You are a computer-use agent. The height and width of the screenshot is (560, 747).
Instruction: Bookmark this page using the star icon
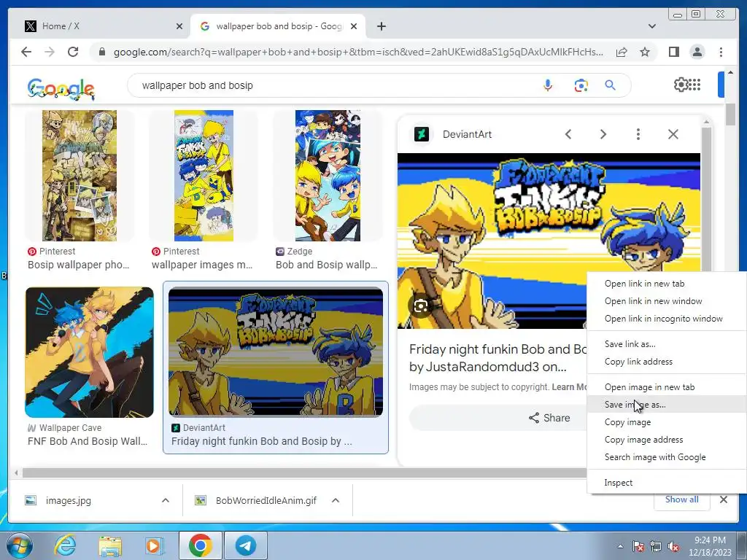tap(645, 52)
